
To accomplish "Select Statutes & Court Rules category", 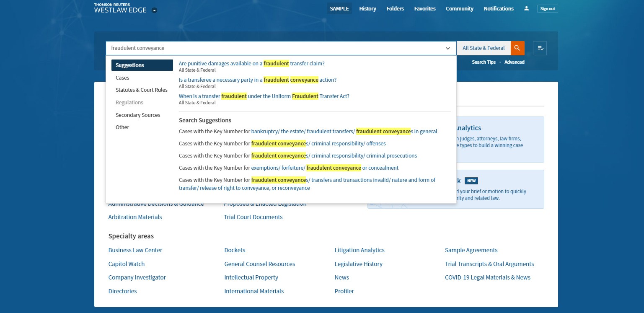I will click(142, 90).
